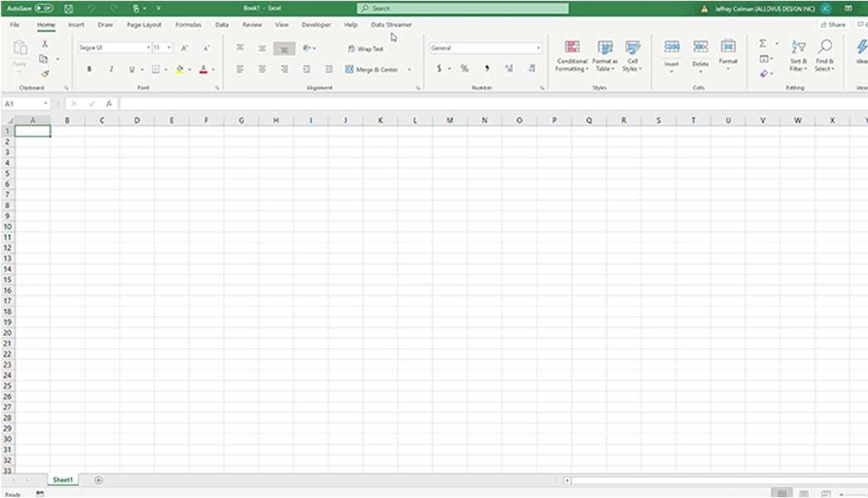Viewport: 868px width, 498px height.
Task: Open the font name dropdown
Action: tap(148, 48)
